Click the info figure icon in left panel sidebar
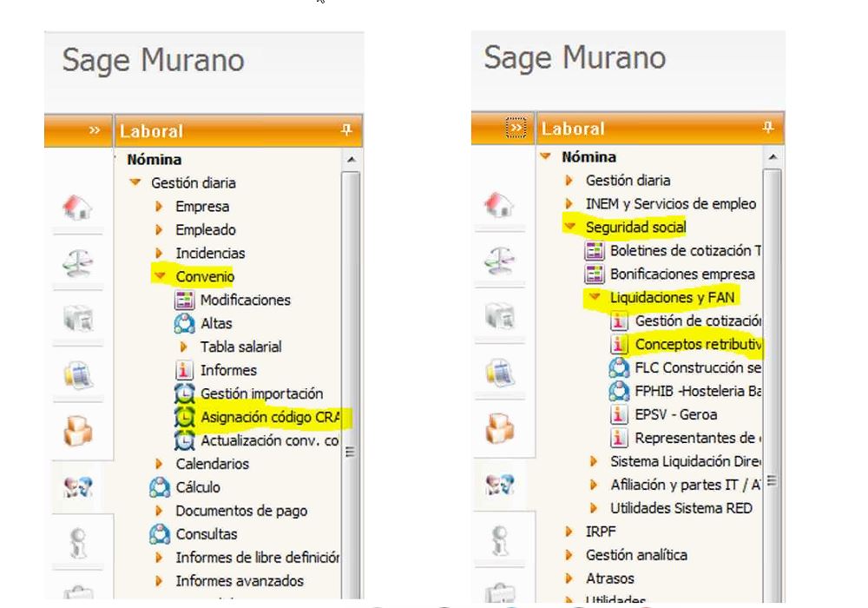The image size is (868, 608). (77, 543)
